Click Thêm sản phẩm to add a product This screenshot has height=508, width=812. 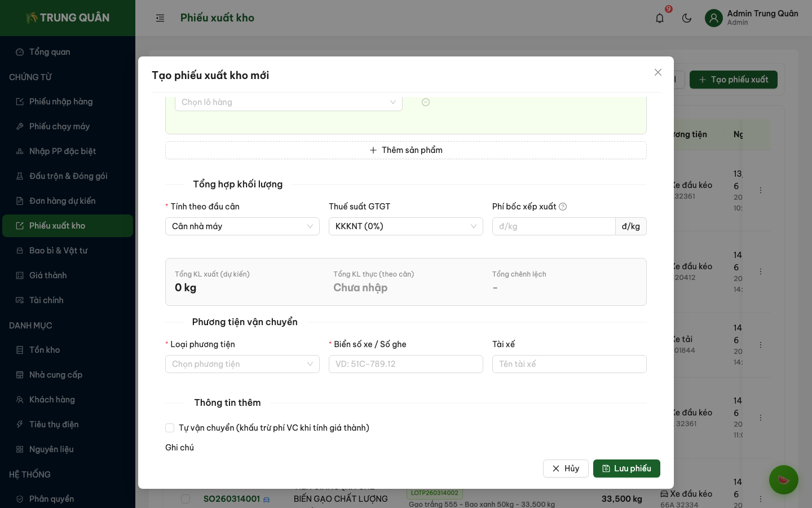pos(405,150)
